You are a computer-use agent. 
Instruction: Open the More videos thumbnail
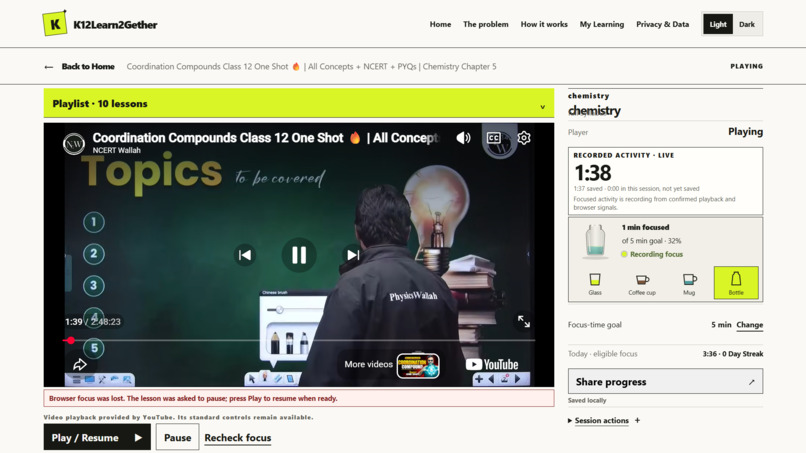pos(418,366)
